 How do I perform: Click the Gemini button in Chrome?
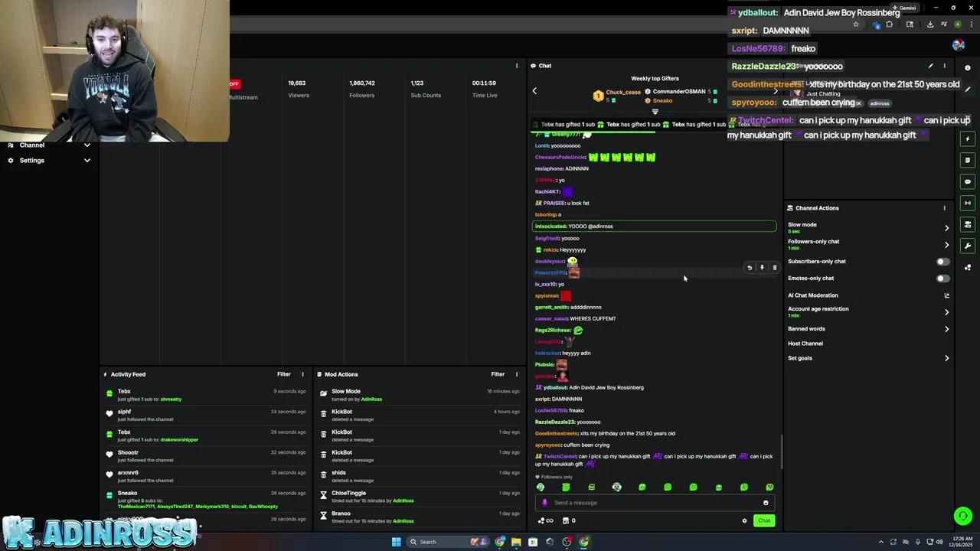tap(903, 8)
